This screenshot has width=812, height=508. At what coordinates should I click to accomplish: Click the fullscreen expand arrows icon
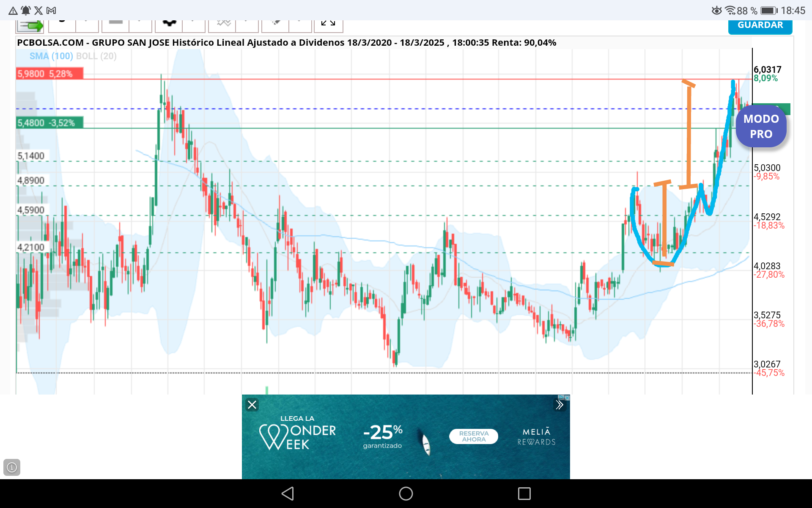328,25
